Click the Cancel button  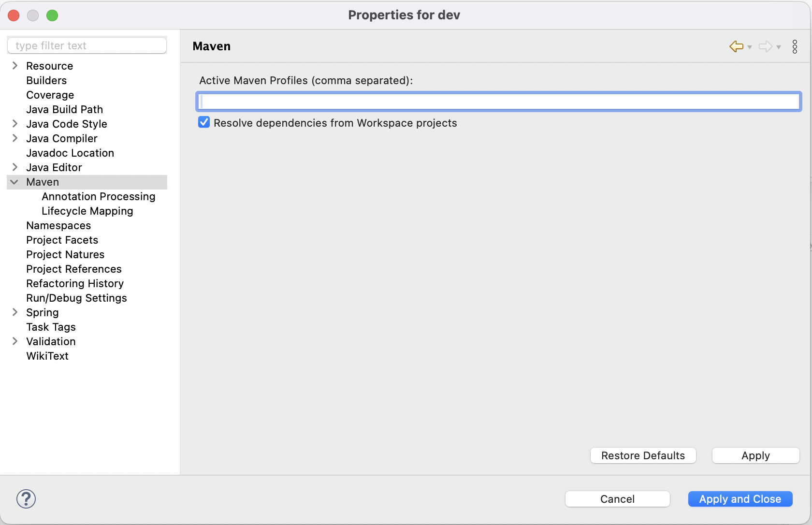tap(618, 499)
